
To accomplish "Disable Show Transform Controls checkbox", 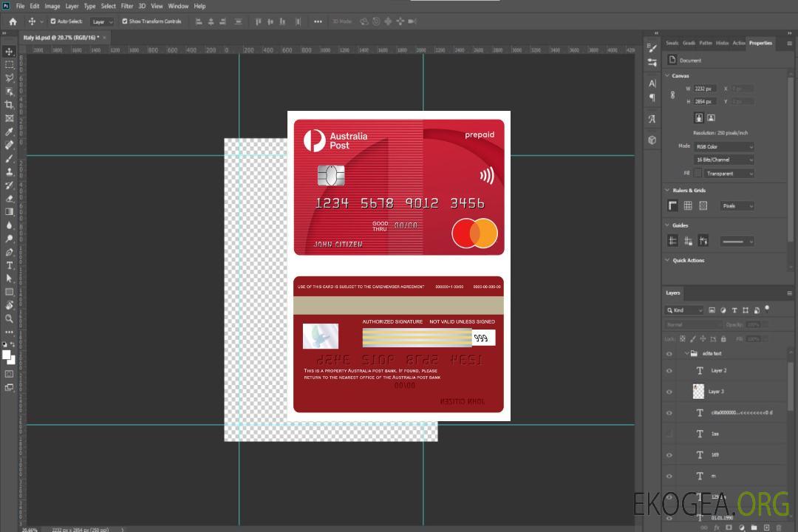I will tap(125, 21).
